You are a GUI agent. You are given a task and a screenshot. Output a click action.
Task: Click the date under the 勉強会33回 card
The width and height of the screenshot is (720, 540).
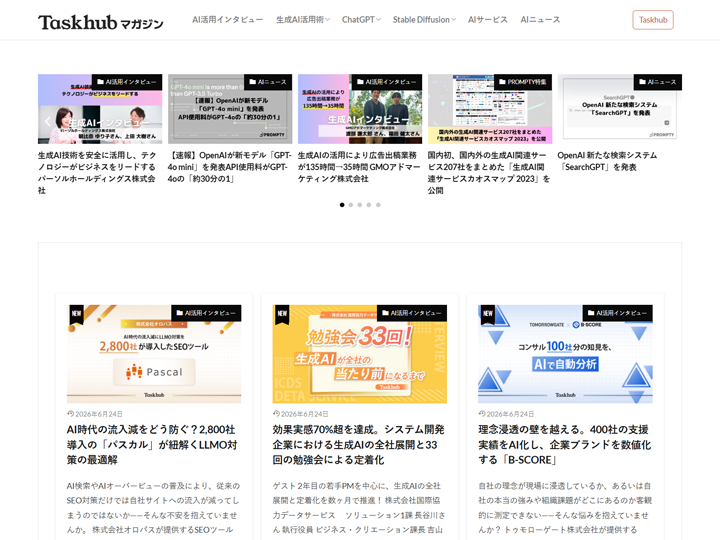point(301,414)
